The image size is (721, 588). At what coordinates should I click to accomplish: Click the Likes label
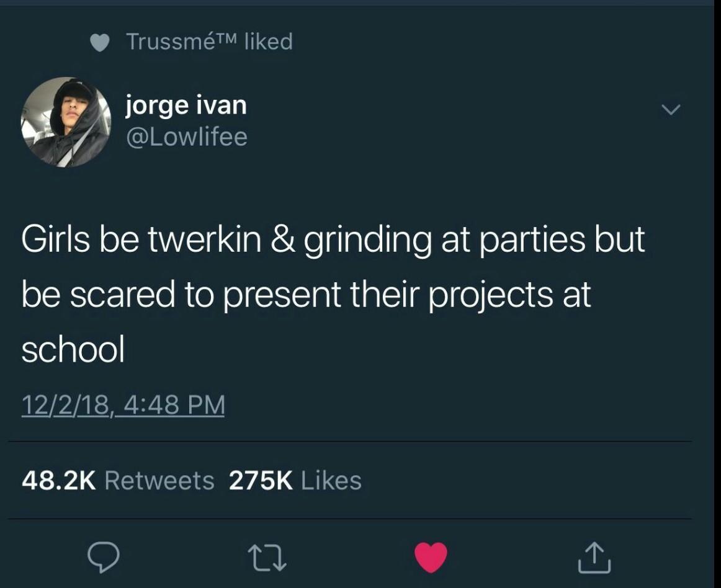331,481
